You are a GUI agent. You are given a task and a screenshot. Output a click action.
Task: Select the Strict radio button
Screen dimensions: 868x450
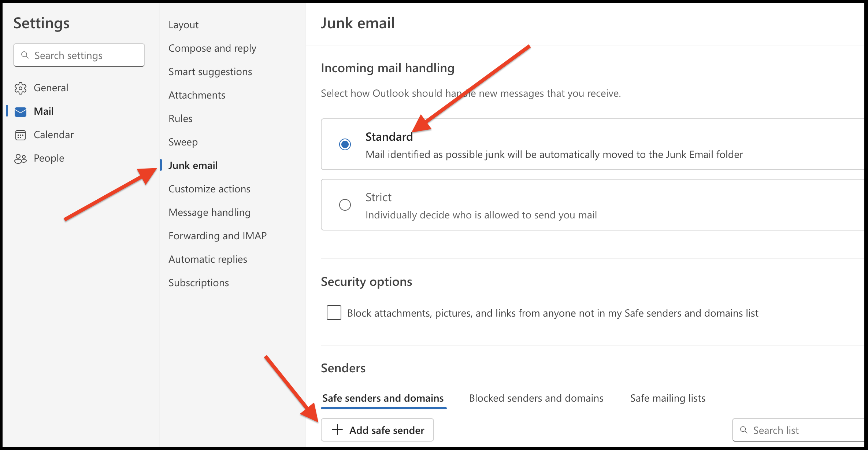345,205
